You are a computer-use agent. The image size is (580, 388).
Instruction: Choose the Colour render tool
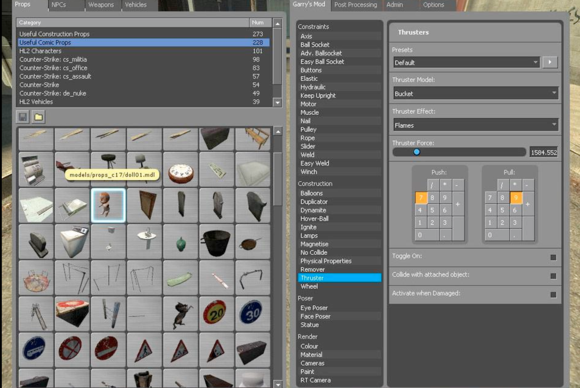pyautogui.click(x=339, y=346)
